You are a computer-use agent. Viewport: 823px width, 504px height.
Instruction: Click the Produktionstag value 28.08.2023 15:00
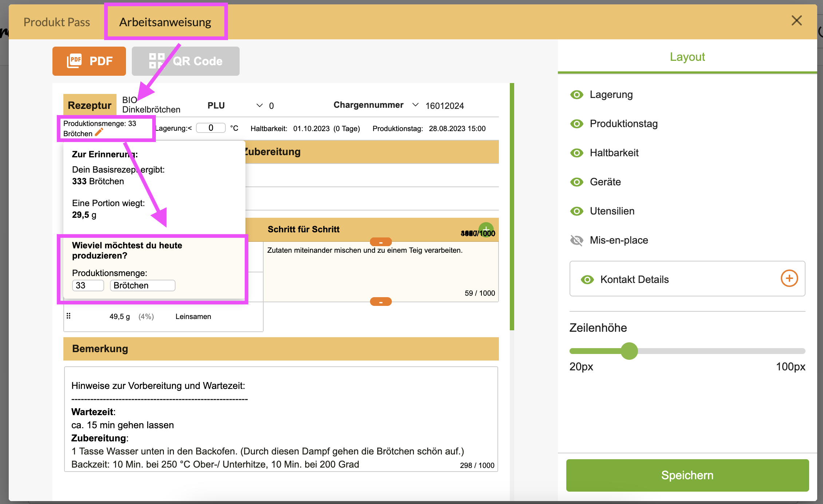[x=457, y=129]
